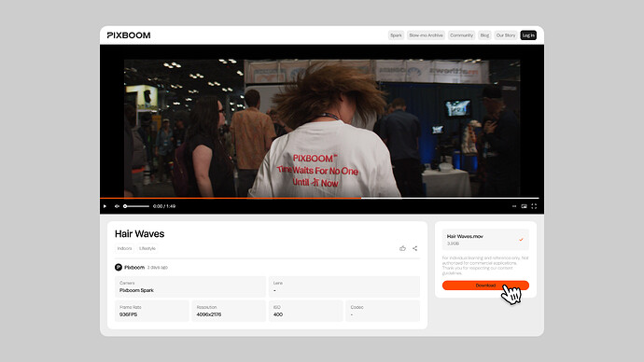Mute the video volume speaker icon

click(117, 206)
